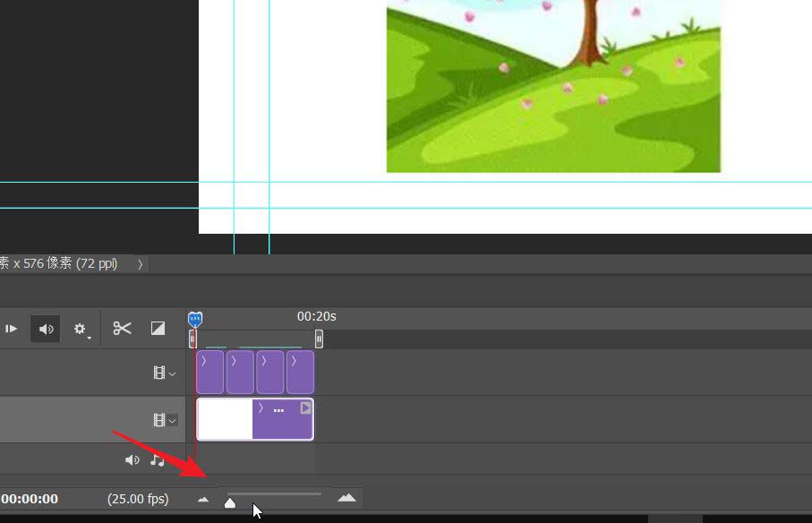Zoom in timeline with large mountain icon

[x=347, y=498]
